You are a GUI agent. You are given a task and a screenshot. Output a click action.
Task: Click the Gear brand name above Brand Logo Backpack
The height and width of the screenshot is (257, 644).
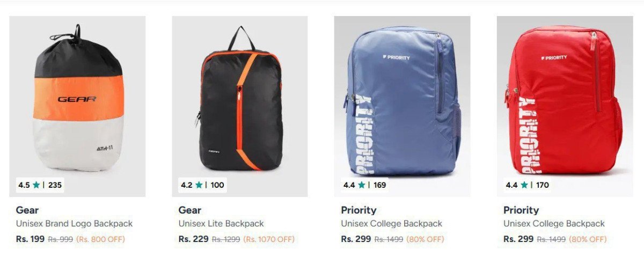[27, 210]
